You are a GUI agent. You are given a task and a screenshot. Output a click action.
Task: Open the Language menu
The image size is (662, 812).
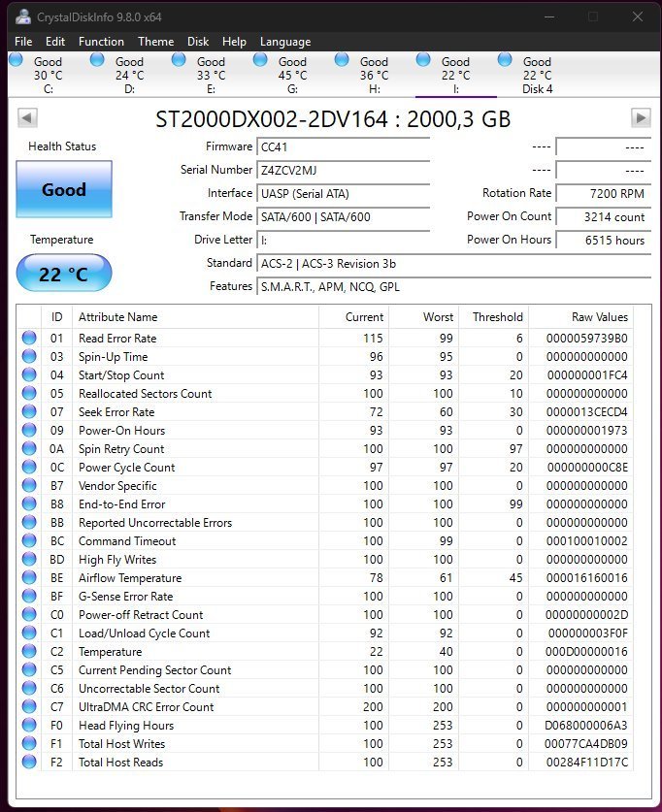(285, 42)
